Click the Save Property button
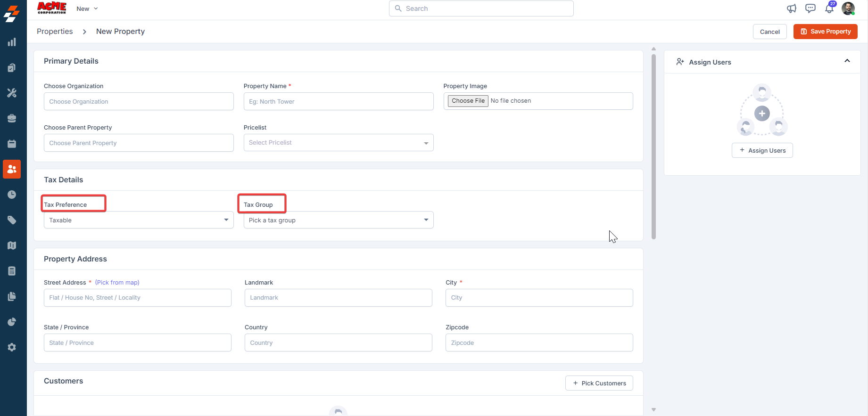The width and height of the screenshot is (868, 416). click(x=825, y=32)
